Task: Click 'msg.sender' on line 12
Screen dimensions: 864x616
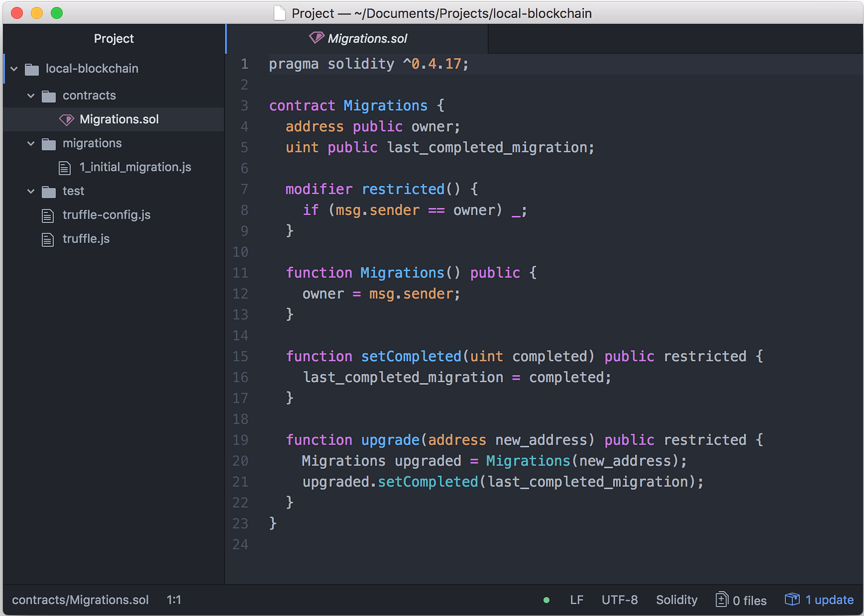Action: pyautogui.click(x=411, y=294)
